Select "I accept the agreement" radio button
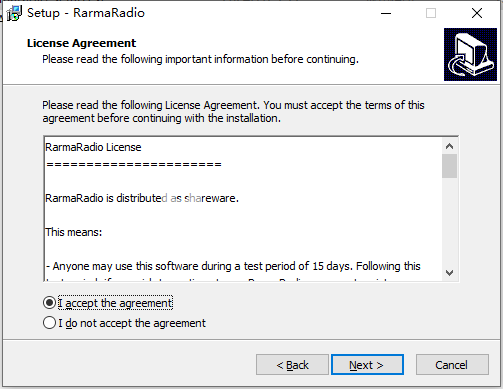Viewport: 503px width, 389px height. [x=49, y=303]
